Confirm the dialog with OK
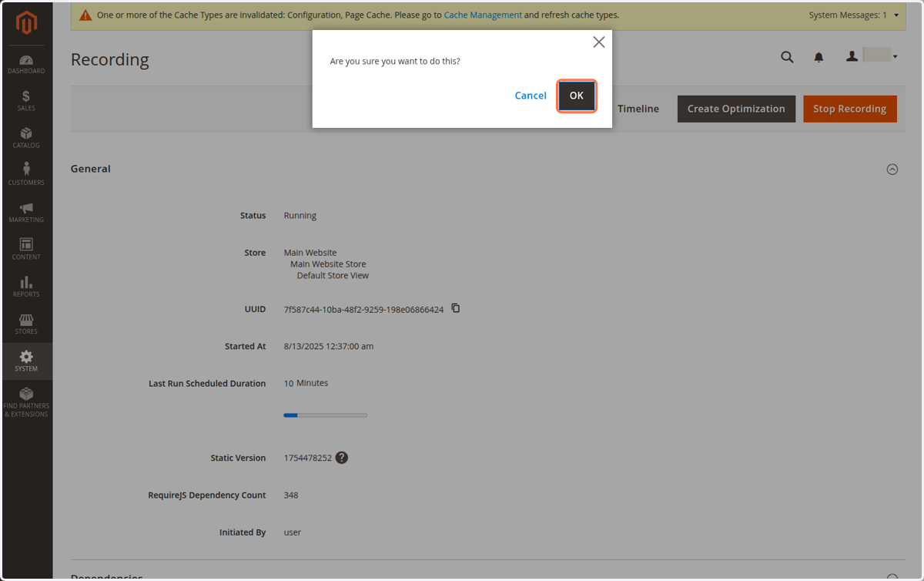 577,96
